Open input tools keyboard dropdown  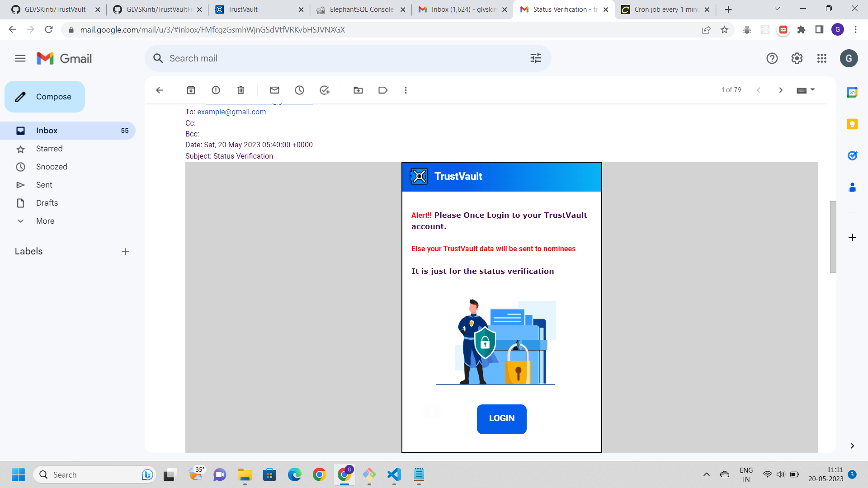coord(805,90)
